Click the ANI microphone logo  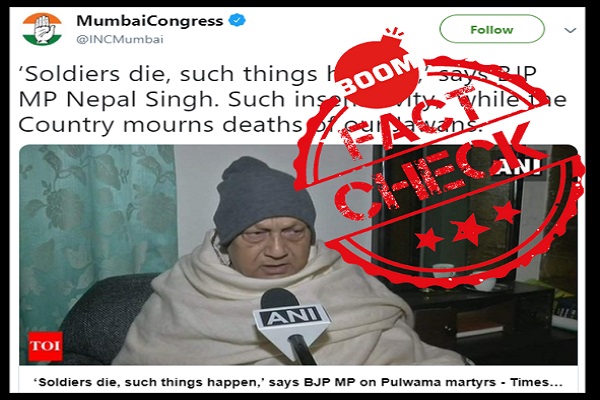coord(291,317)
